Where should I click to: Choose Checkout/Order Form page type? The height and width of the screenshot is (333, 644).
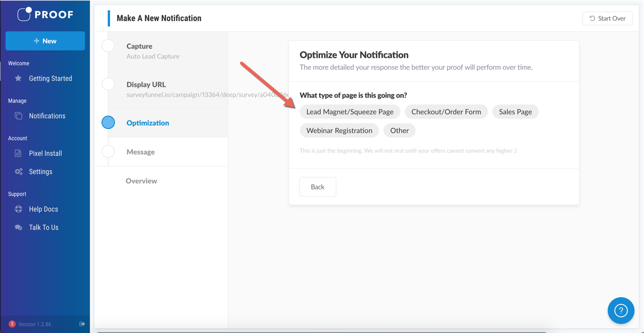(446, 112)
